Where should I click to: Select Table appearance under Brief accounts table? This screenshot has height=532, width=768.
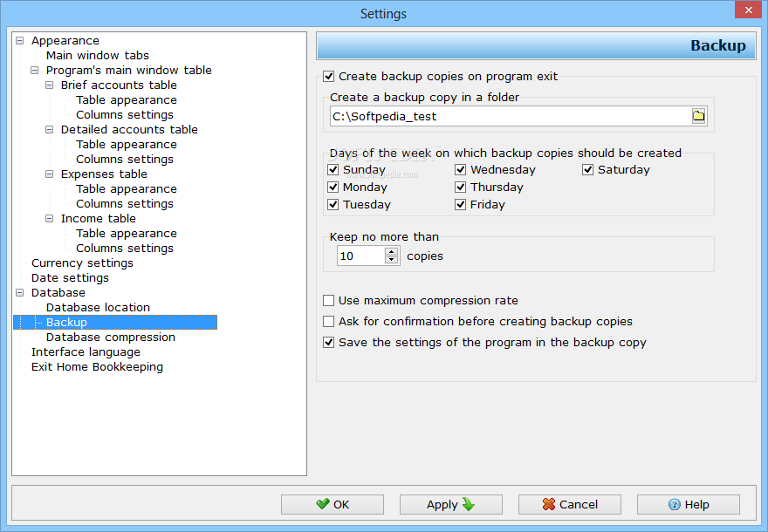127,99
